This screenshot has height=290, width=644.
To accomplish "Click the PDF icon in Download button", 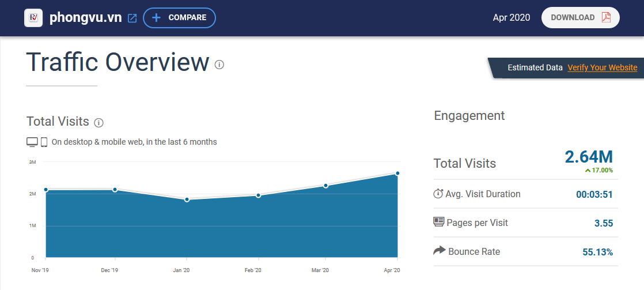I will [x=606, y=17].
